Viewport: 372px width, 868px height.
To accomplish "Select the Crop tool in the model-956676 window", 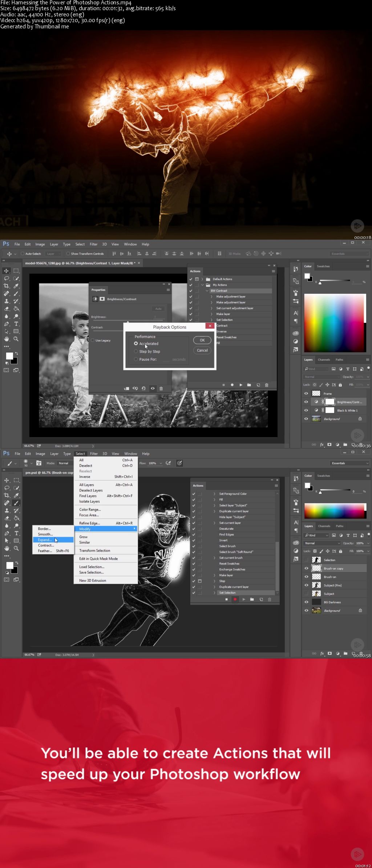I will click(7, 286).
